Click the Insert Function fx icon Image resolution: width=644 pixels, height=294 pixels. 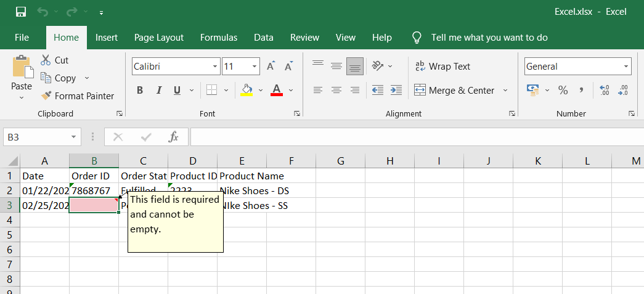[173, 137]
